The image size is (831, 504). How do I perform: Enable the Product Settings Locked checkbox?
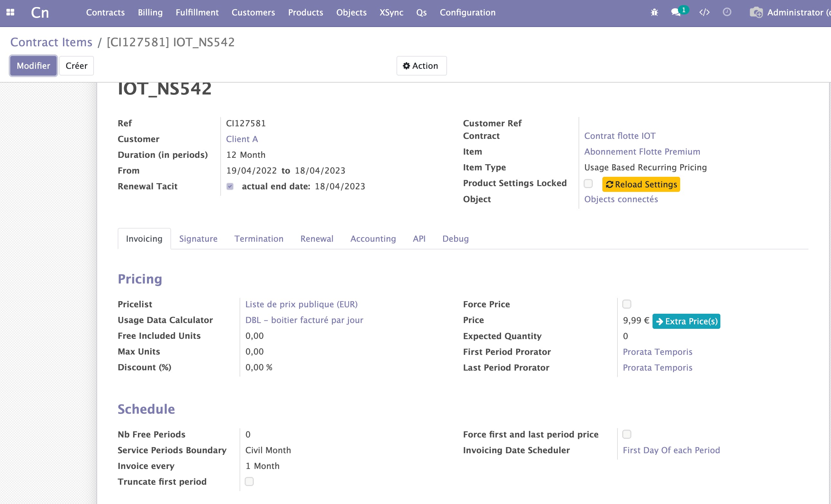pos(588,184)
